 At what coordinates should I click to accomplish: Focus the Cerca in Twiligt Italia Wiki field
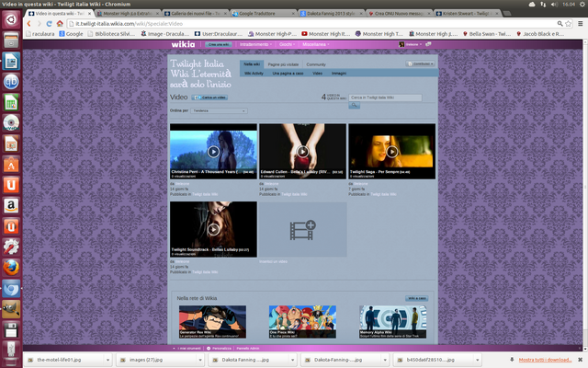coord(385,98)
